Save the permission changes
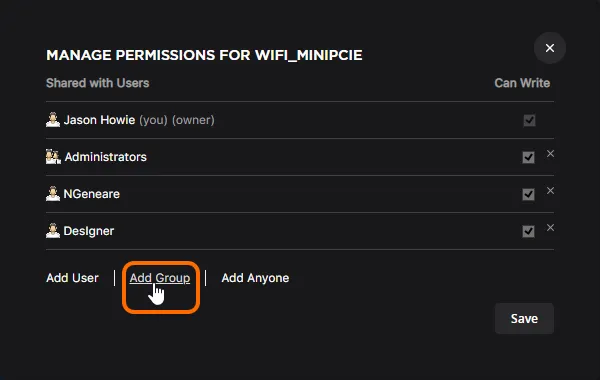Screen dimensions: 600x380 click(x=524, y=318)
